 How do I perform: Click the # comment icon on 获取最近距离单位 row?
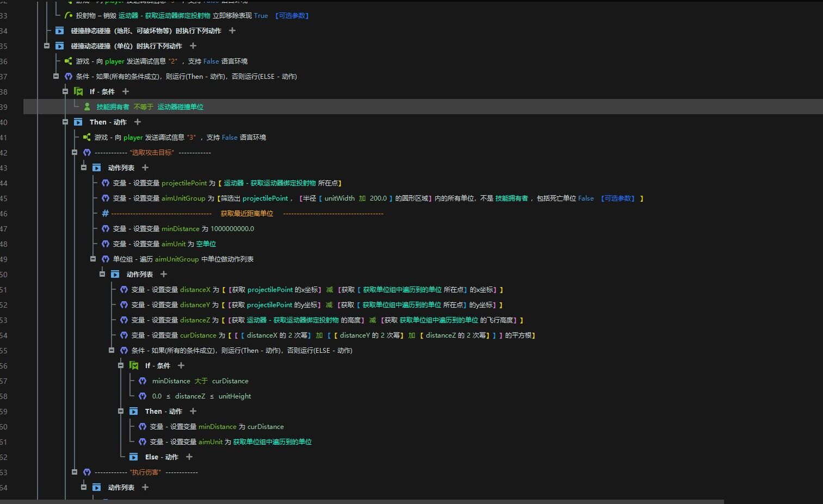(x=106, y=213)
